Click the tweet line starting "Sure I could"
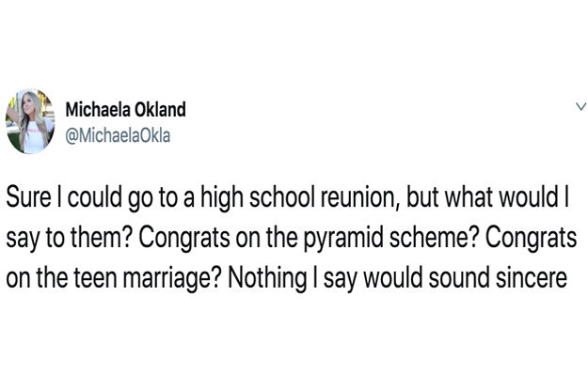 tap(288, 198)
